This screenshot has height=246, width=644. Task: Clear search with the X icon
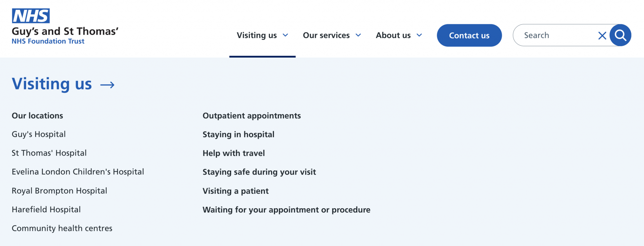coord(602,36)
